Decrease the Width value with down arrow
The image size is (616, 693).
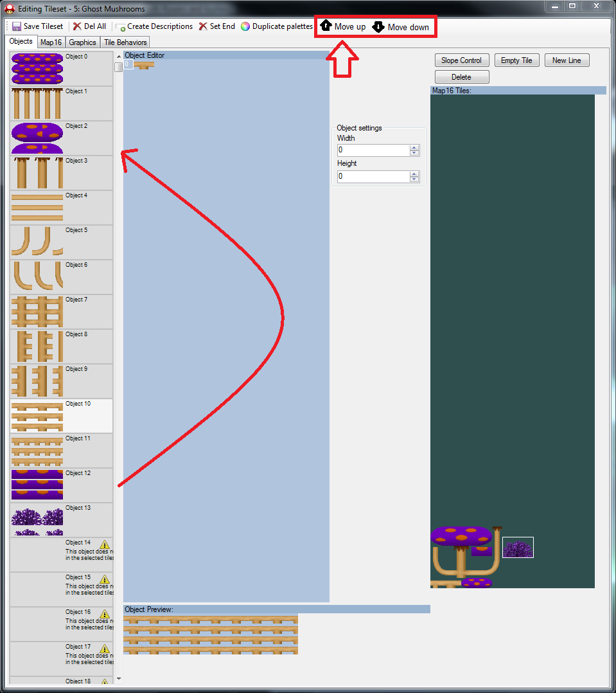click(x=414, y=153)
